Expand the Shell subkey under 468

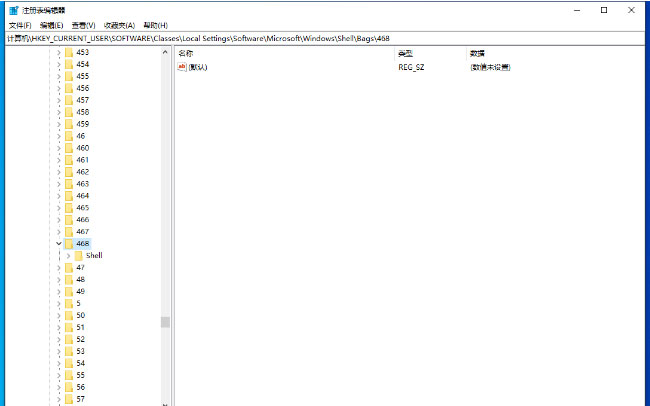point(68,255)
